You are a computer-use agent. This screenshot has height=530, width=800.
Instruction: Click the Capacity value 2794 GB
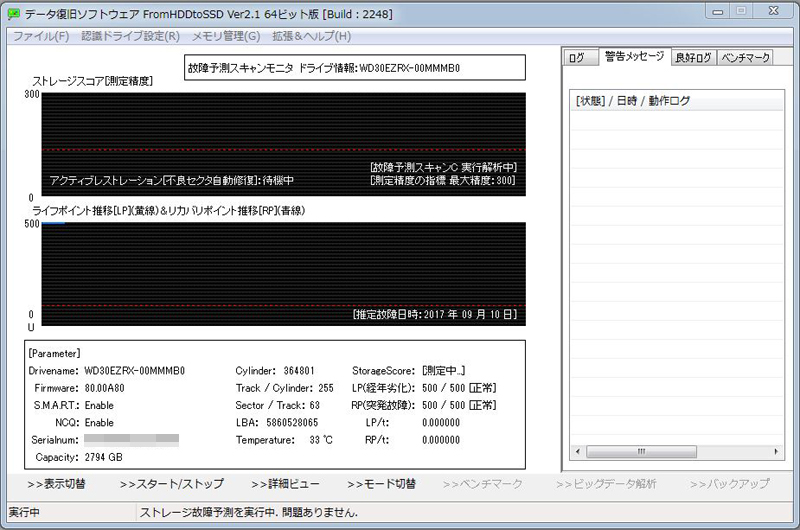pyautogui.click(x=104, y=458)
